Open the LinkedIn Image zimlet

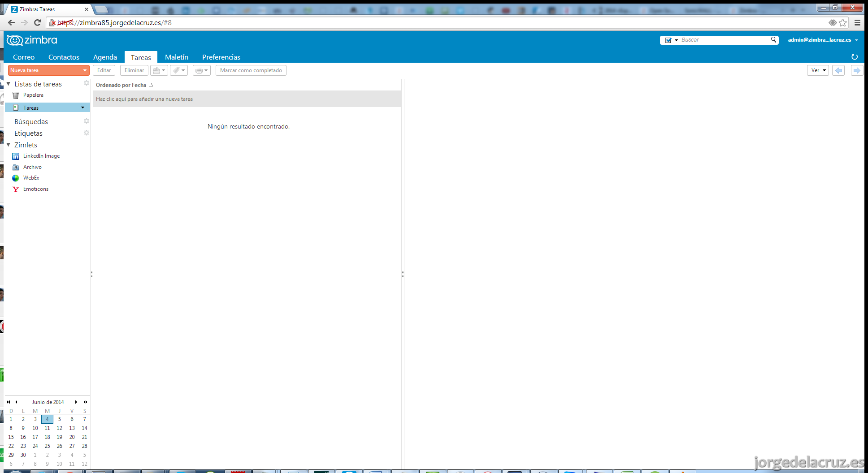41,156
